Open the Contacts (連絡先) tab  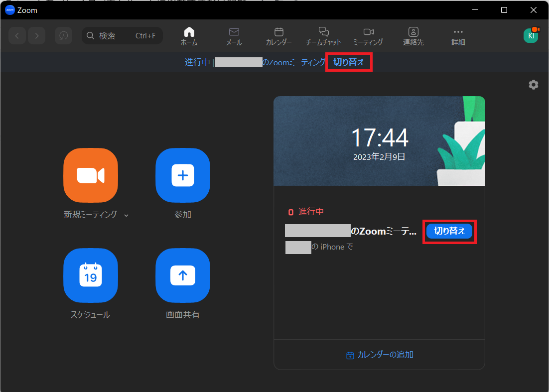[413, 36]
